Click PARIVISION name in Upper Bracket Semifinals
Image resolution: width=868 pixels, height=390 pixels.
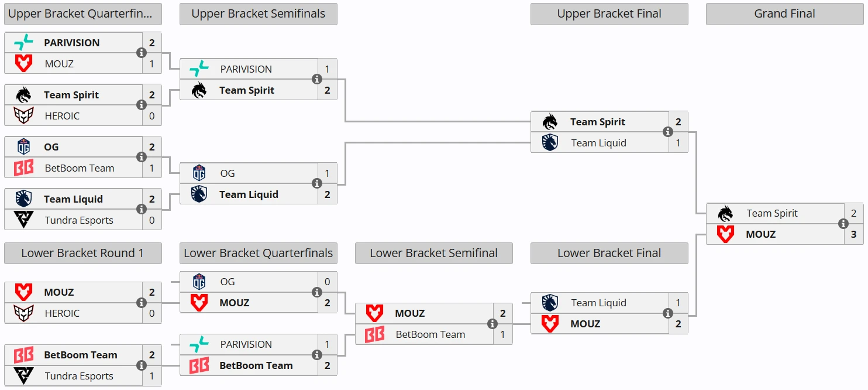246,69
